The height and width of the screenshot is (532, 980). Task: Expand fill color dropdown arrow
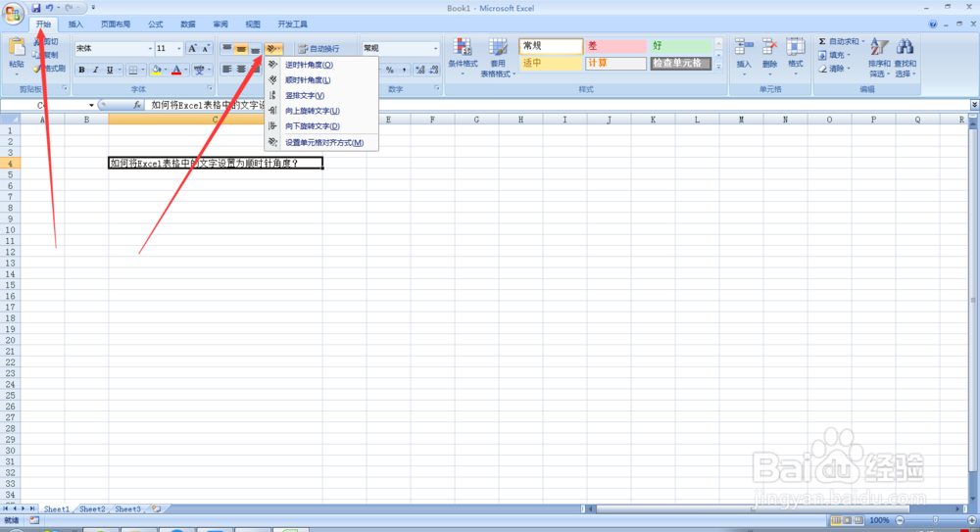(x=165, y=70)
